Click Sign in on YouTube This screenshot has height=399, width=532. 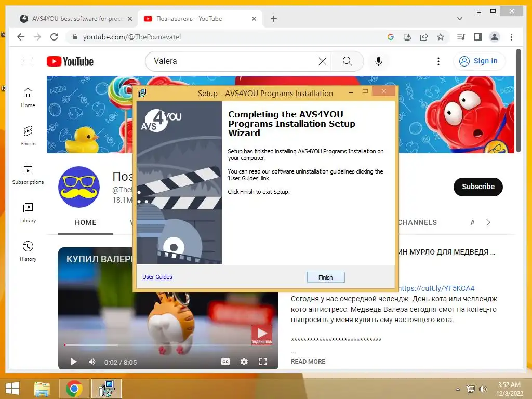coord(478,61)
